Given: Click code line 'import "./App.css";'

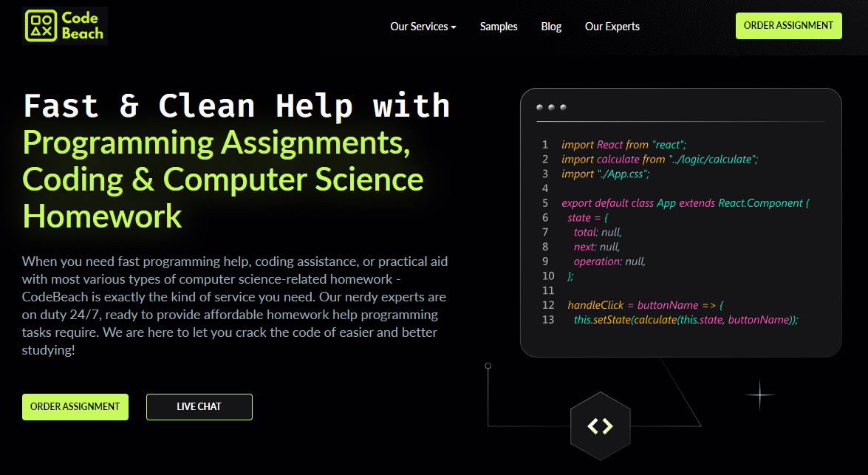Looking at the screenshot, I should pos(606,174).
